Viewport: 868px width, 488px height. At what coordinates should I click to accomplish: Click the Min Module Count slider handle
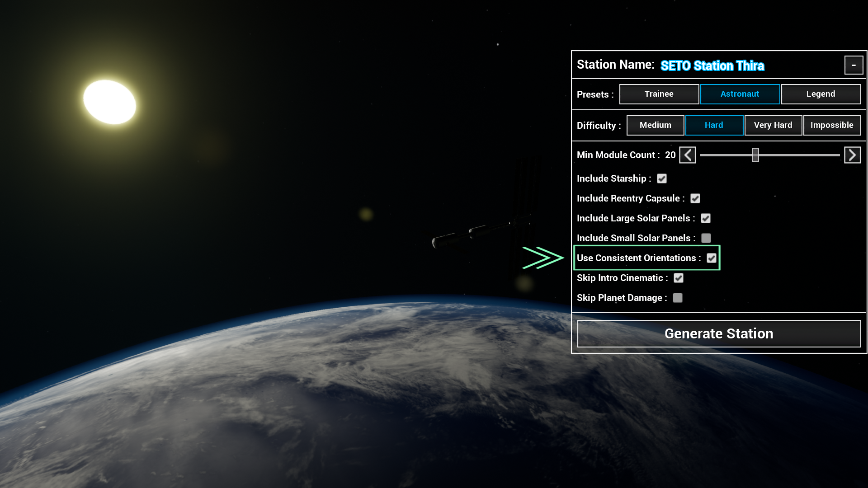755,155
